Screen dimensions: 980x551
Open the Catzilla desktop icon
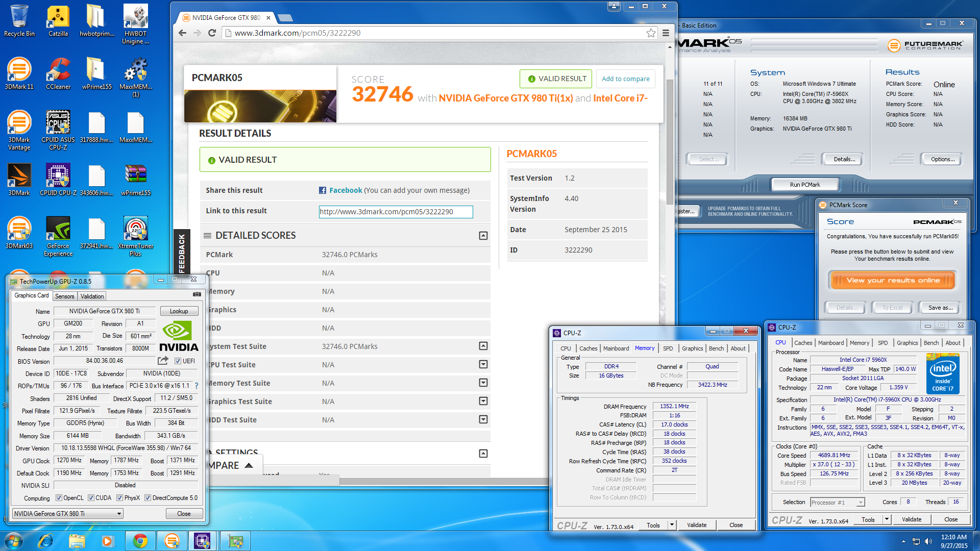point(58,20)
